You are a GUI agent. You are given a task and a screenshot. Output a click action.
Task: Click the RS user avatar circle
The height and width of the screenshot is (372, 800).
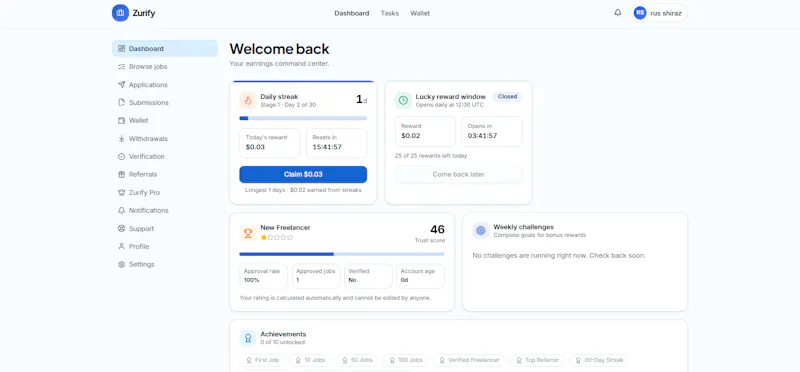click(640, 13)
